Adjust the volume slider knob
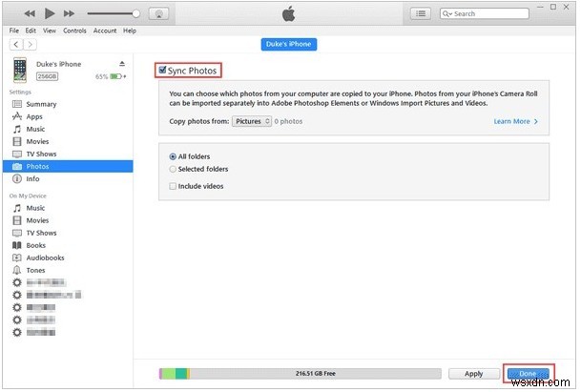 [136, 13]
